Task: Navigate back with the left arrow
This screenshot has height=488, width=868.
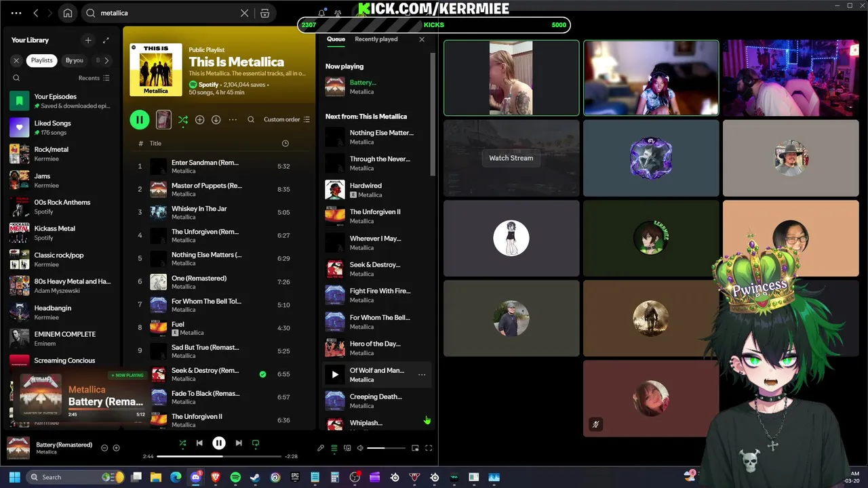Action: (36, 13)
